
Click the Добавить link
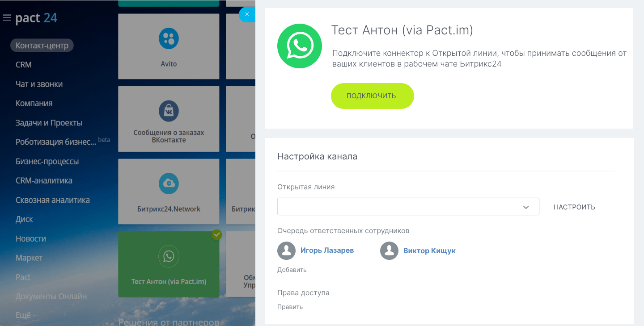(292, 270)
